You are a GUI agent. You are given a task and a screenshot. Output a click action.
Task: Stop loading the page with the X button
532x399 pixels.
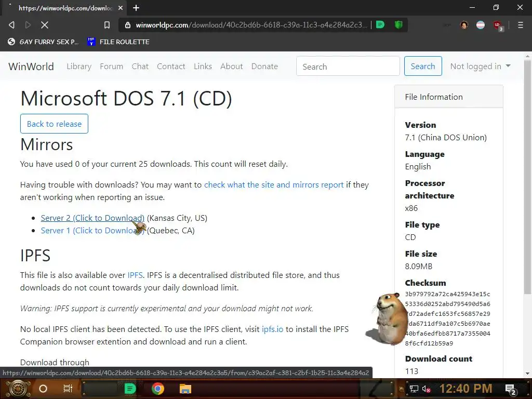pos(45,25)
